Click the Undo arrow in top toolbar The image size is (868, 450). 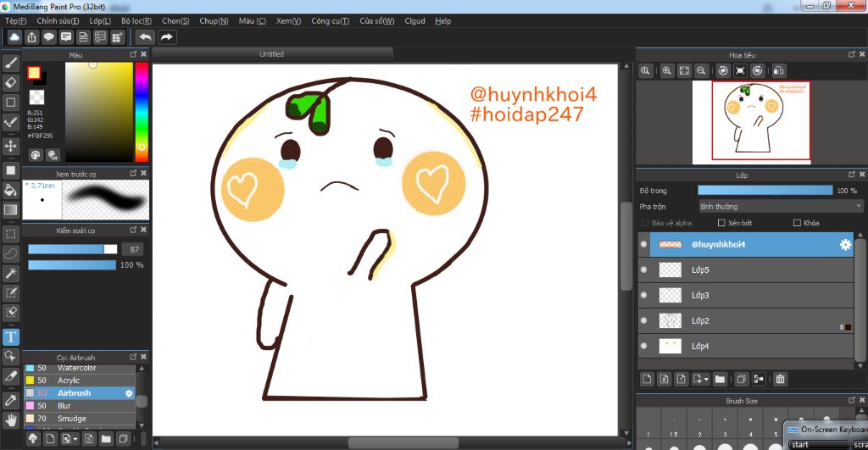tap(145, 37)
